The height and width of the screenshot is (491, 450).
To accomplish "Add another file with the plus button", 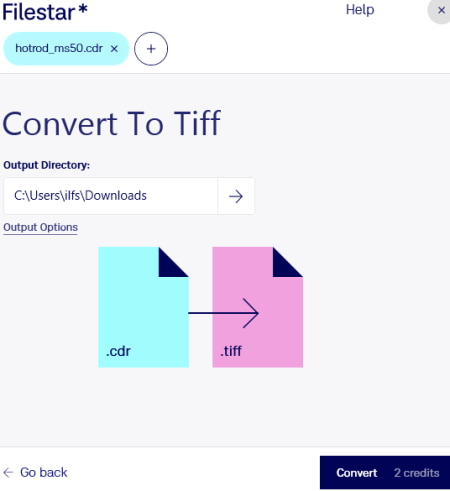I will 151,49.
